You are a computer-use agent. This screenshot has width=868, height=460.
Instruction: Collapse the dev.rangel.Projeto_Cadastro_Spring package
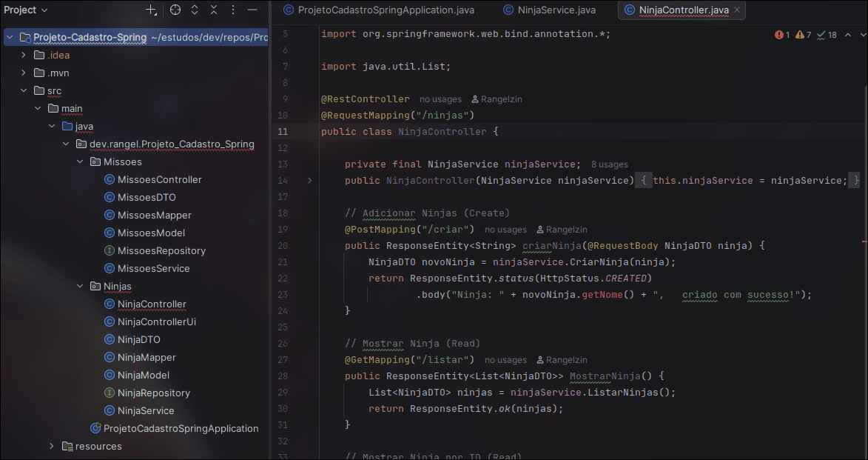[x=66, y=144]
